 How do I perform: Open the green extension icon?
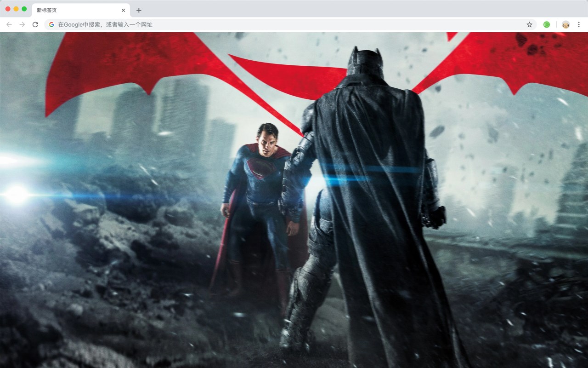[547, 24]
